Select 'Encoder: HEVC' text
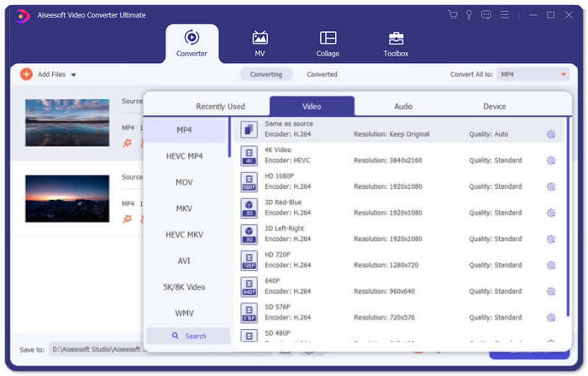 [x=287, y=160]
